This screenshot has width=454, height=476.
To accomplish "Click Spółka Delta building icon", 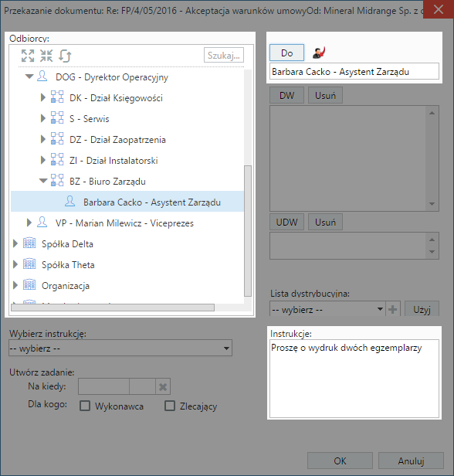I will [x=29, y=243].
